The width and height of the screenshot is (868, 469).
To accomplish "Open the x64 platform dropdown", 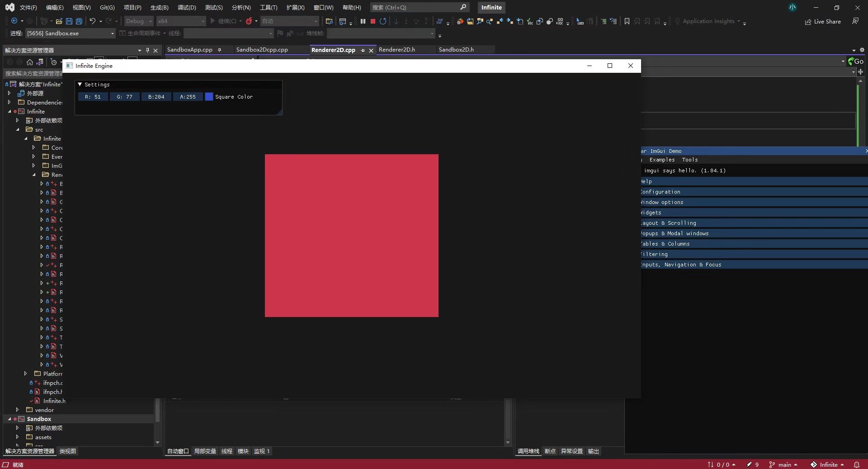I will coord(181,21).
